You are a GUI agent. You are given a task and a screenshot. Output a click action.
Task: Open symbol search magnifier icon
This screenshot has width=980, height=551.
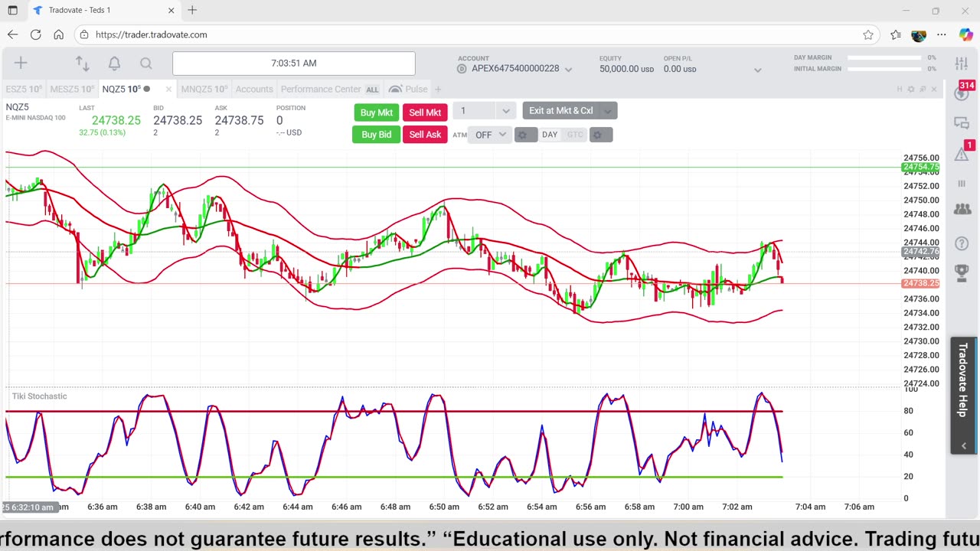click(x=146, y=64)
